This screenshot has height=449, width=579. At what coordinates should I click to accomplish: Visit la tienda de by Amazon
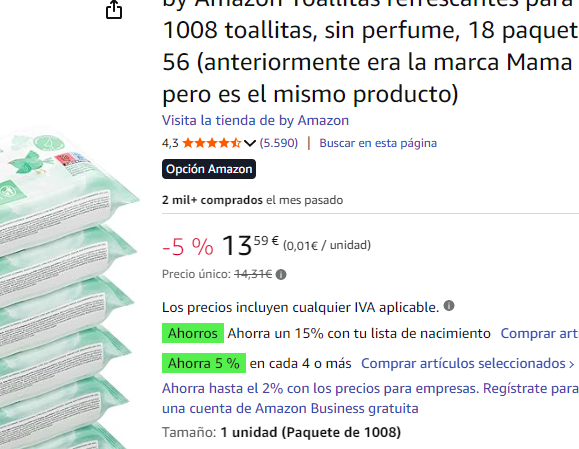pos(255,120)
